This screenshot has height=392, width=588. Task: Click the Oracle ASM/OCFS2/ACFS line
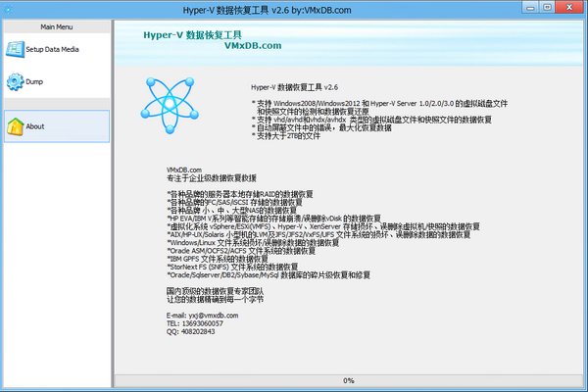[241, 251]
